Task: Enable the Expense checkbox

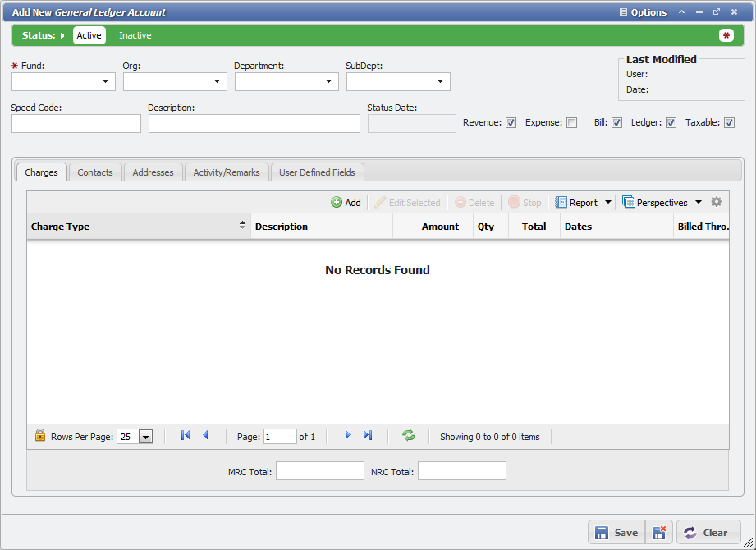Action: [x=570, y=121]
